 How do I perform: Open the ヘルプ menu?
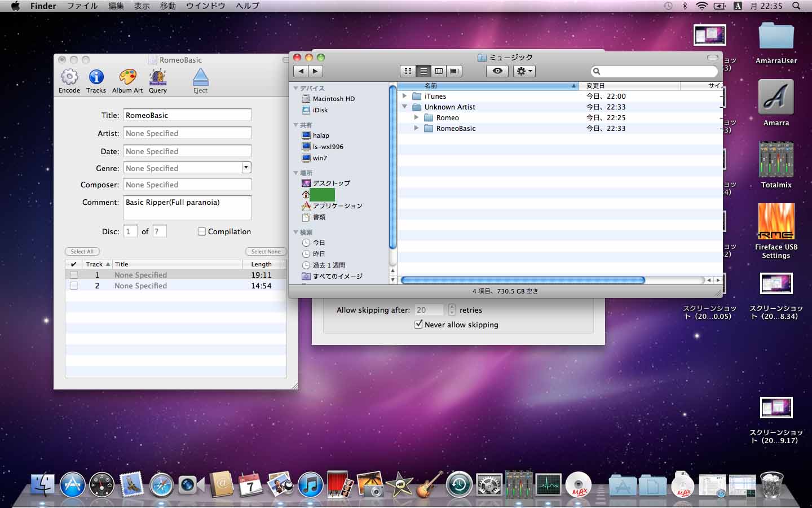(248, 6)
